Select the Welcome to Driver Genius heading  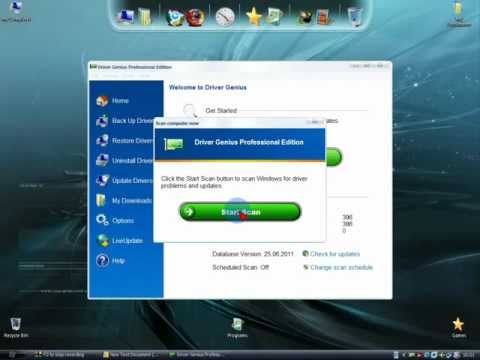coord(208,87)
